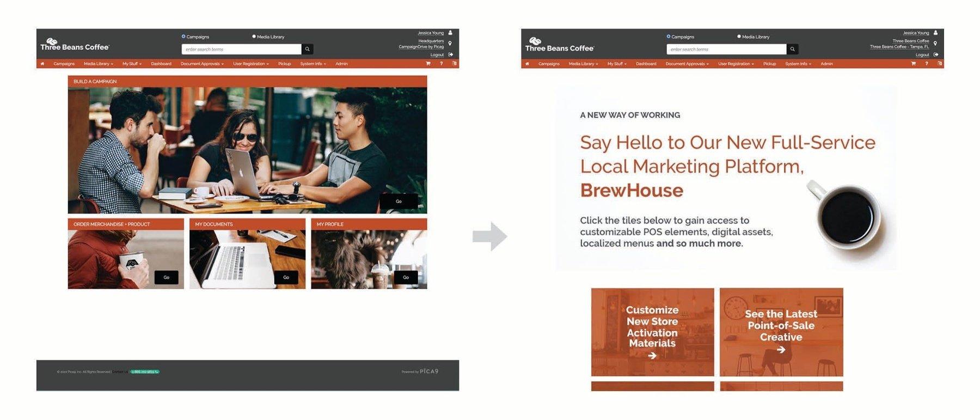Image resolution: width=980 pixels, height=420 pixels.
Task: Expand System Info dropdown in left navbar
Action: pos(313,64)
